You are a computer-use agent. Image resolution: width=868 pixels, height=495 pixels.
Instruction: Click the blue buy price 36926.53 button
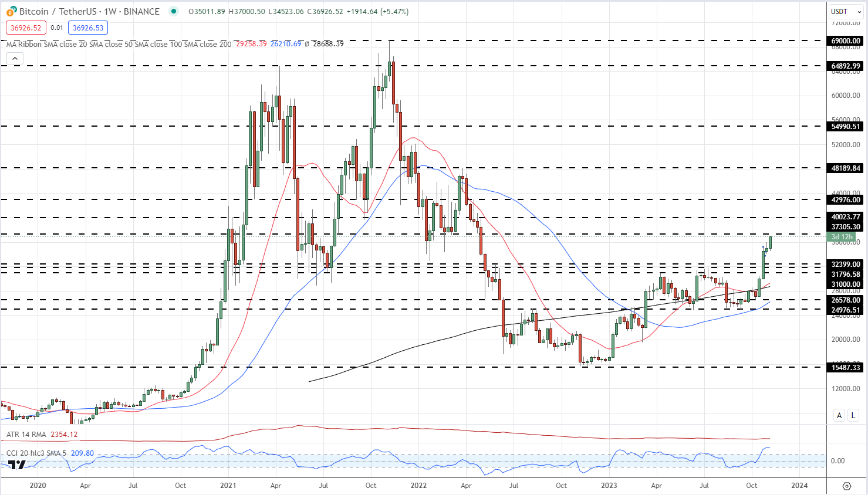coord(88,28)
